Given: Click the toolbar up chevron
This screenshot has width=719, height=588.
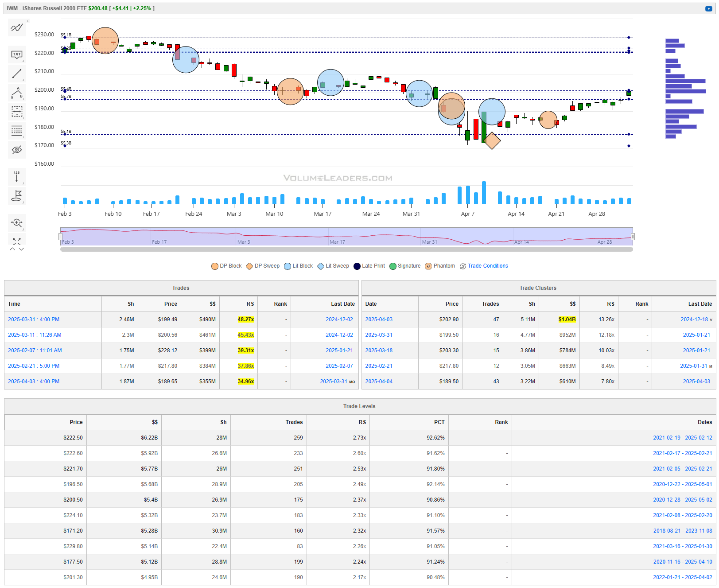Looking at the screenshot, I should (x=12, y=249).
